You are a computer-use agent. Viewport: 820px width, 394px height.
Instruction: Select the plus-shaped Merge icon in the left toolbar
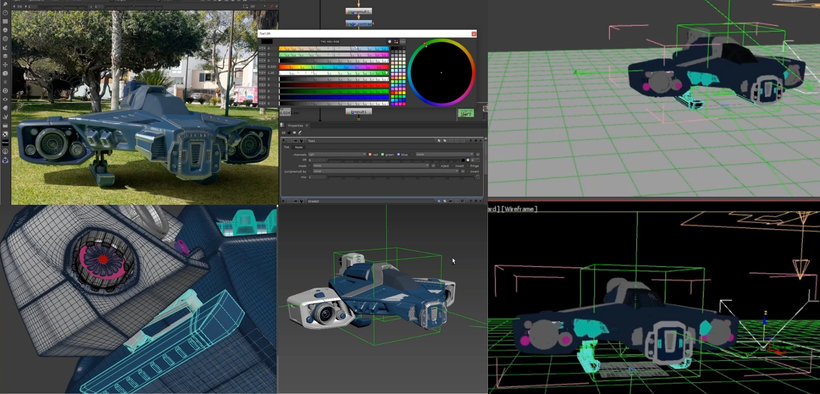(5, 64)
